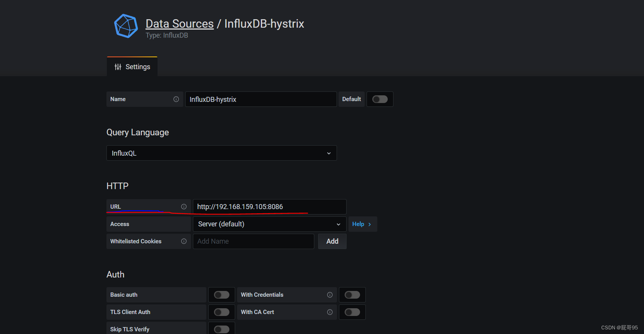Click the info icon beside URL label

[184, 207]
